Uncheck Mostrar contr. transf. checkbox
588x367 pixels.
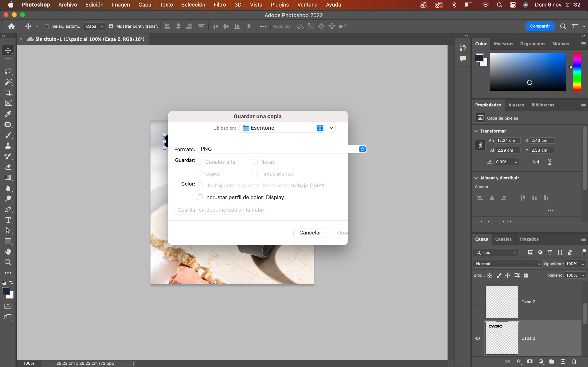point(111,26)
